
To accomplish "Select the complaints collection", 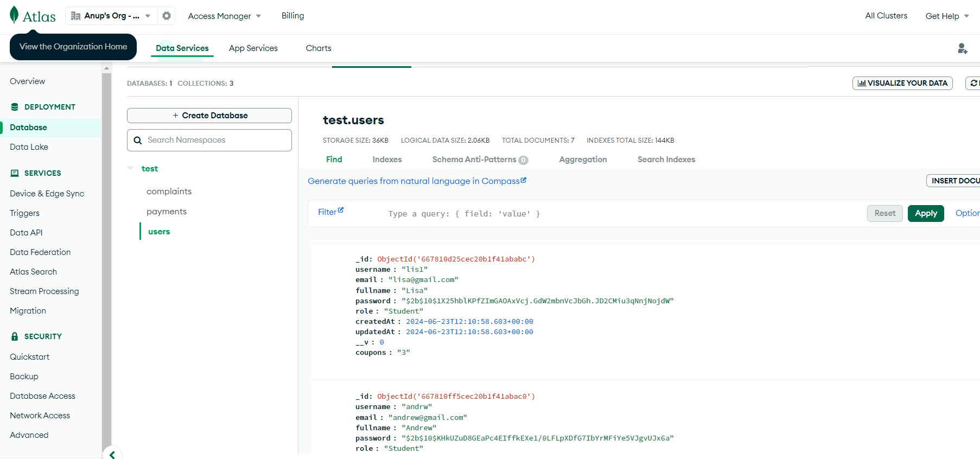I will [169, 192].
